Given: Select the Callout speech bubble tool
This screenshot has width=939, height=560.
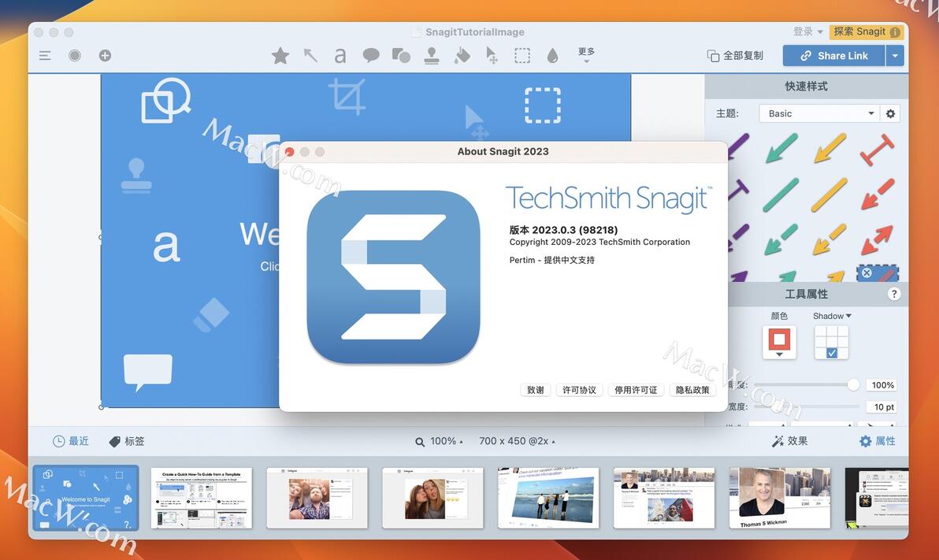Looking at the screenshot, I should [371, 56].
